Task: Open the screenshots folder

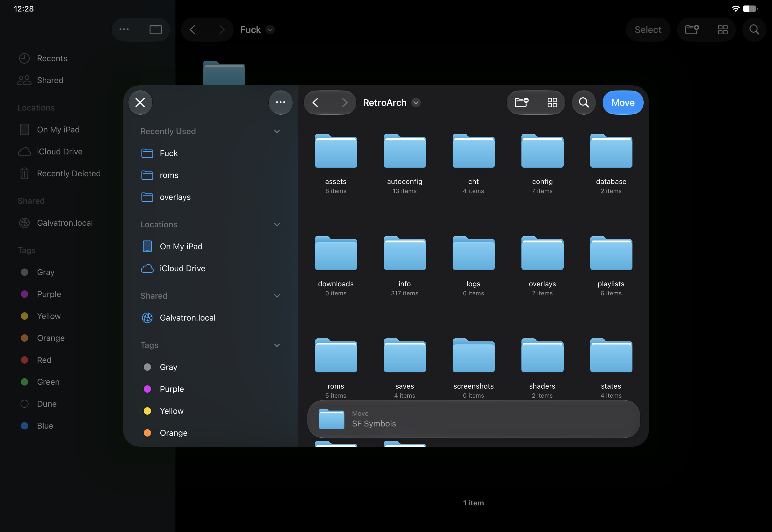Action: (x=473, y=356)
